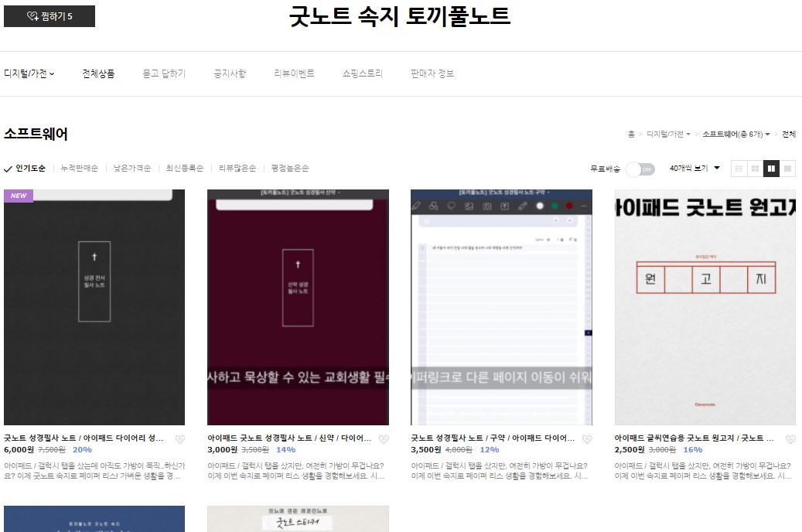The width and height of the screenshot is (802, 532).
Task: Switch to list view icon
Action: [x=739, y=169]
